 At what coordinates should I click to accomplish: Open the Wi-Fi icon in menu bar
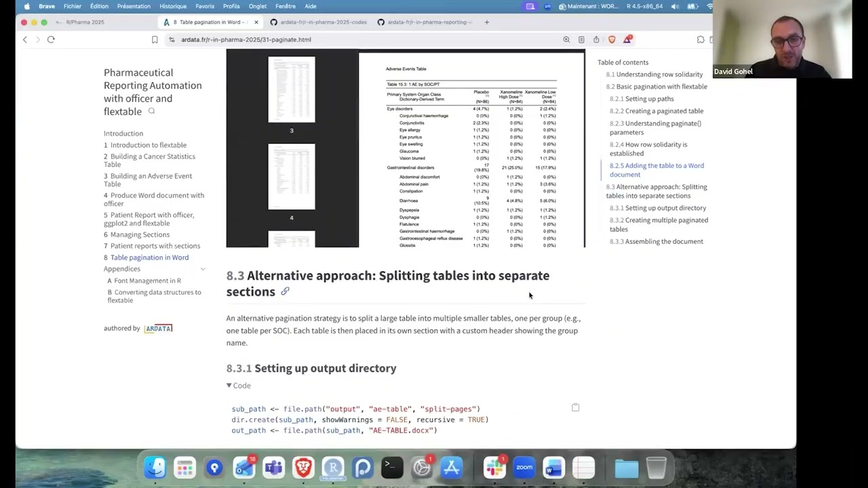point(709,6)
